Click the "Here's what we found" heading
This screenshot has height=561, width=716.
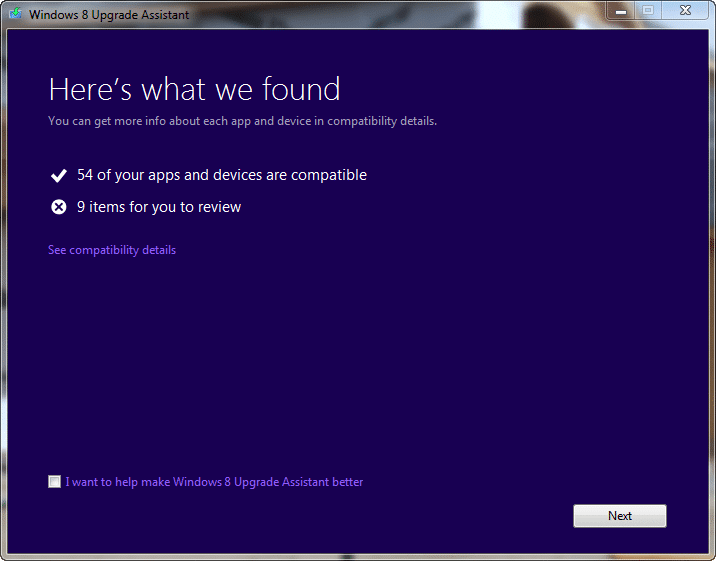[x=195, y=89]
